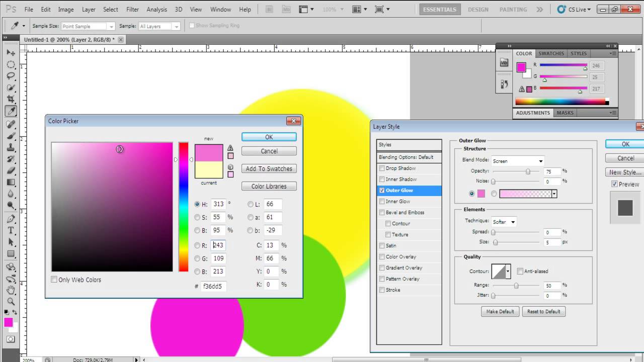
Task: Select the Lasso tool
Action: (10, 76)
